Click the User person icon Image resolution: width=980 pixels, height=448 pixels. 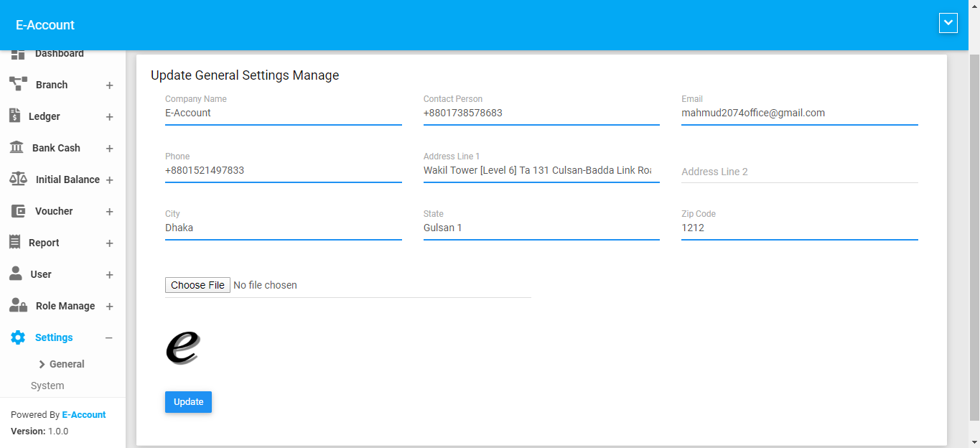(x=15, y=274)
